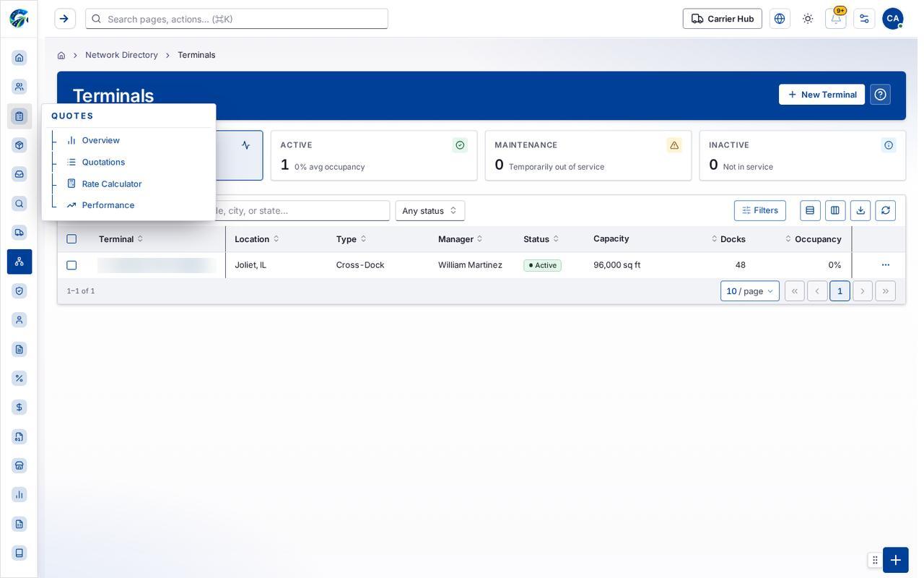Open the package box sidebar icon
The image size is (924, 578).
coord(19,145)
